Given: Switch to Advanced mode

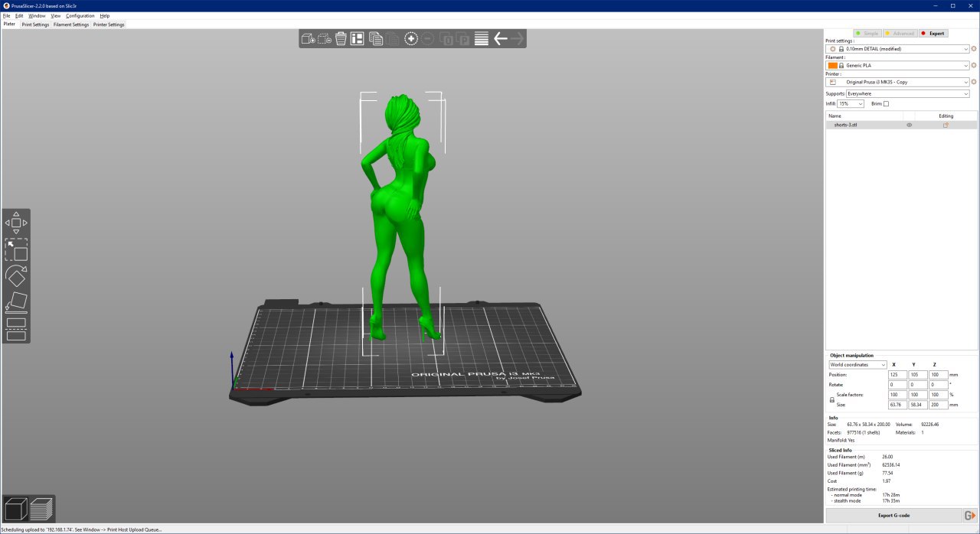Looking at the screenshot, I should click(899, 33).
